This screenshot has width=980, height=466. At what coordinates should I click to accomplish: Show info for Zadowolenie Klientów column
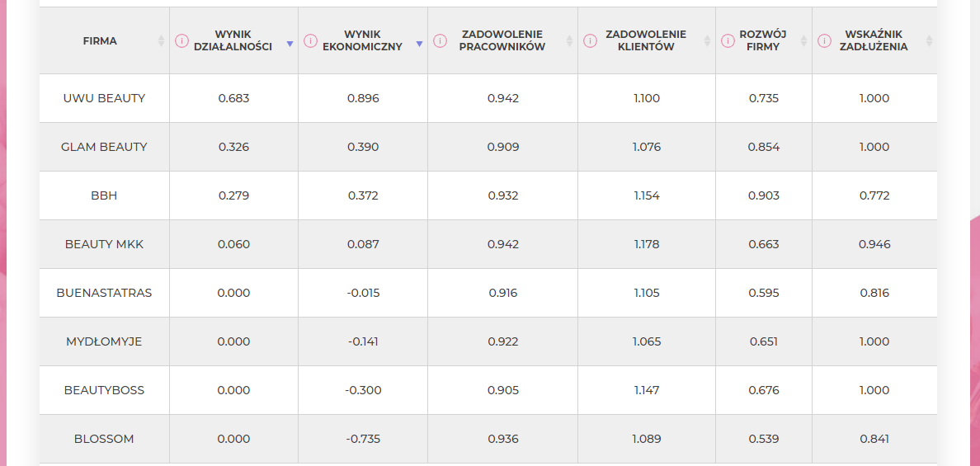coord(589,41)
